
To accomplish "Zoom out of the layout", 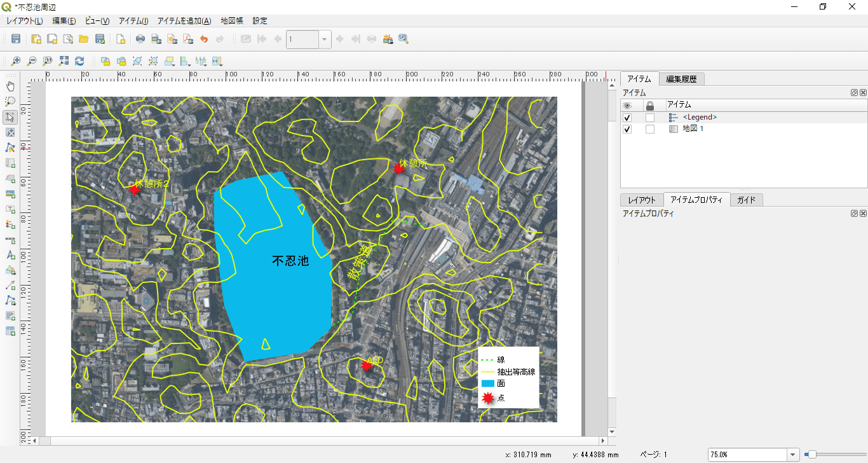I will tap(32, 62).
